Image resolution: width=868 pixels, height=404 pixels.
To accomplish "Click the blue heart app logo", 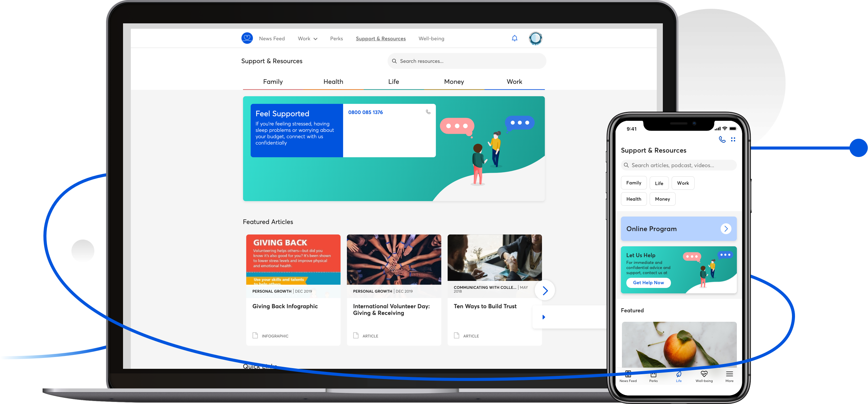I will point(247,38).
